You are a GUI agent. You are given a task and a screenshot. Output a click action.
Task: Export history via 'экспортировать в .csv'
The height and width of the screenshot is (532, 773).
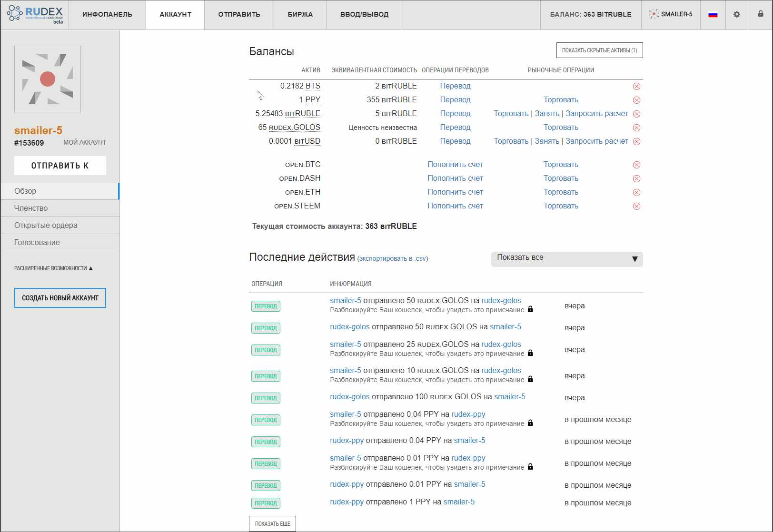393,258
